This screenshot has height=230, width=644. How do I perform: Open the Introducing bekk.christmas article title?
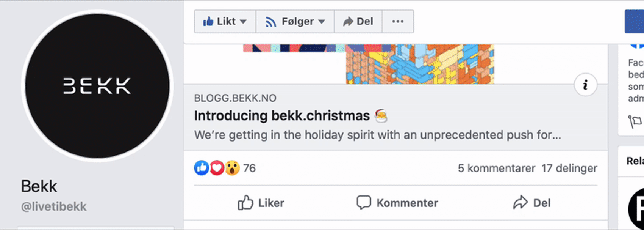coord(282,116)
